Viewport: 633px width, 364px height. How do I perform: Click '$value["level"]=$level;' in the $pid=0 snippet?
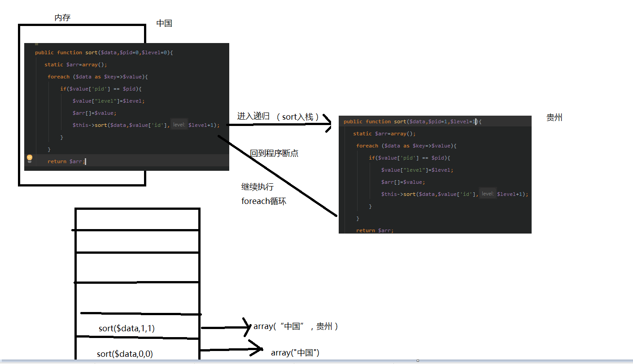[x=109, y=101]
